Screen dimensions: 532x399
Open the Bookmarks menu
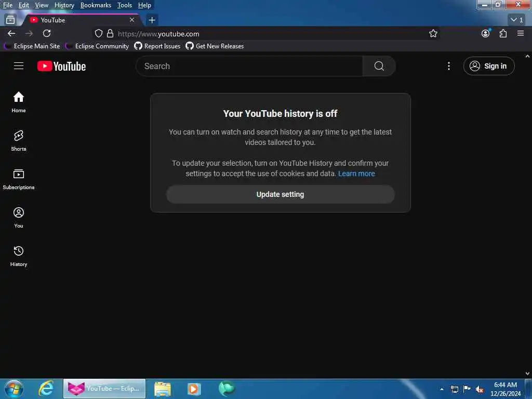tap(96, 5)
